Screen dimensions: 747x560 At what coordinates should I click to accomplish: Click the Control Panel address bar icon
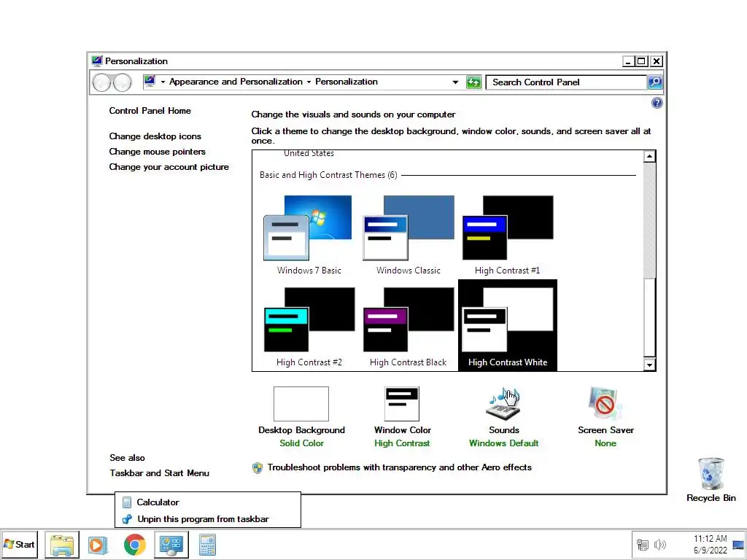coord(150,82)
